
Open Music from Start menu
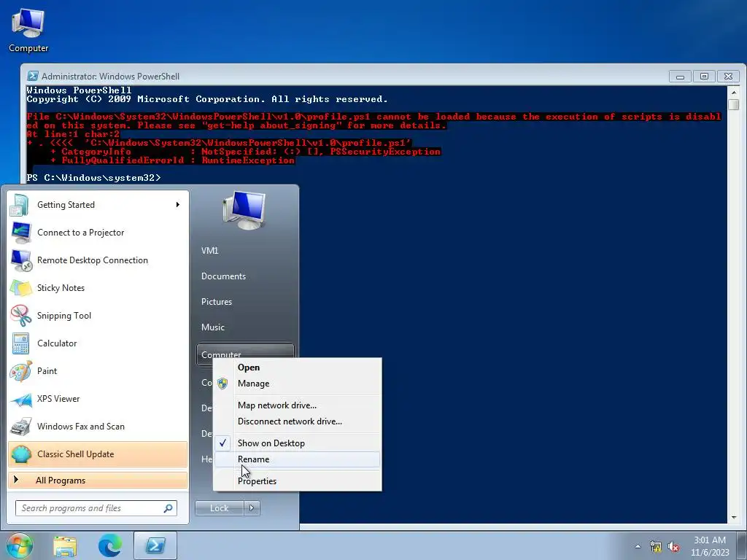[x=212, y=327]
